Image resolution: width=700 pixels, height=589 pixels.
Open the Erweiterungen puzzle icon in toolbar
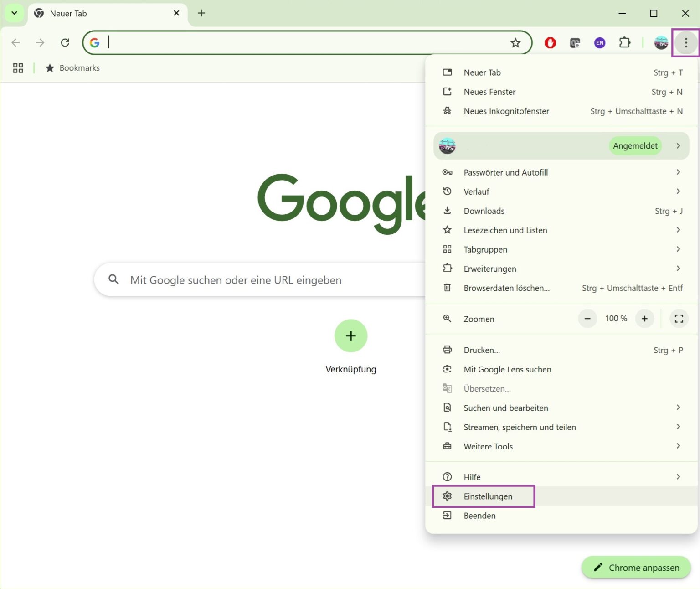tap(624, 42)
